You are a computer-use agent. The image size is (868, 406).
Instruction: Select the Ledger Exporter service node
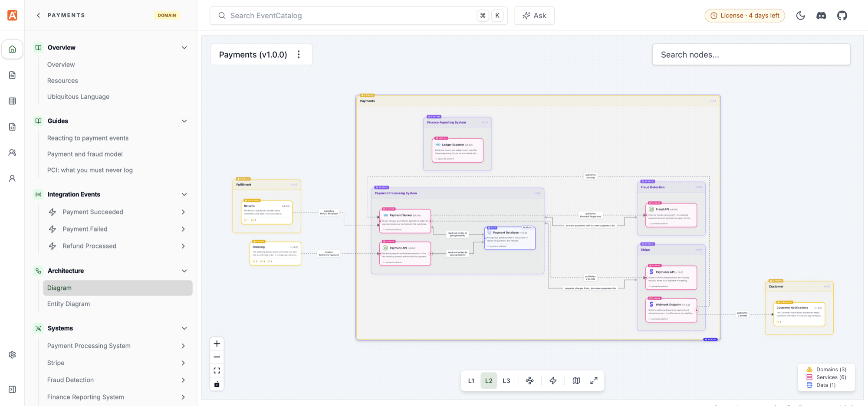457,150
